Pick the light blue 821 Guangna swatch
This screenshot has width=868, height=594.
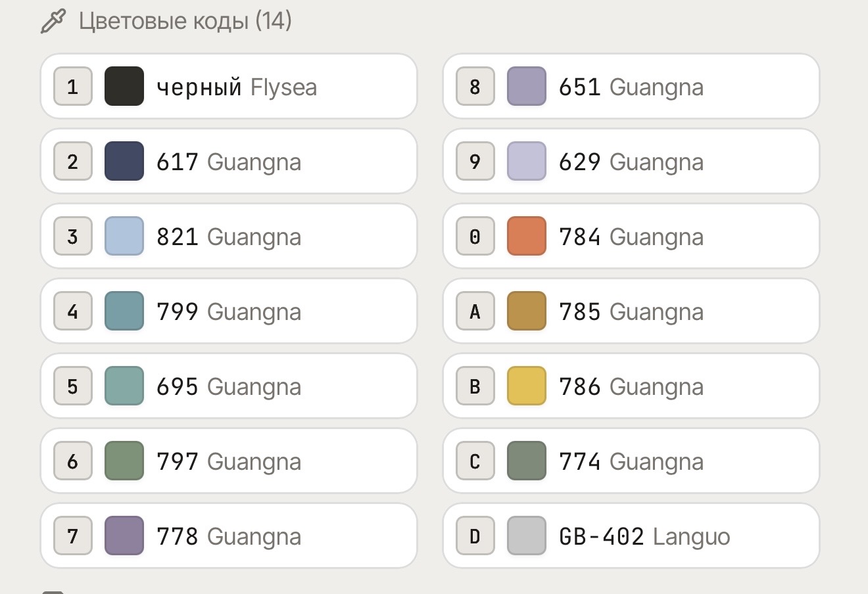point(124,236)
